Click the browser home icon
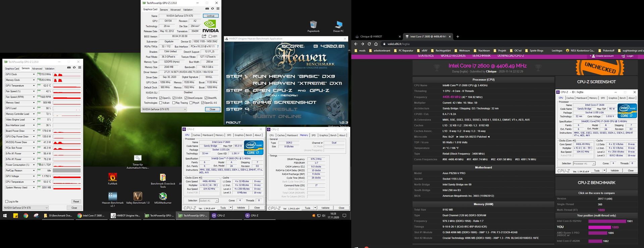Image resolution: width=644 pixels, height=248 pixels. (376, 44)
